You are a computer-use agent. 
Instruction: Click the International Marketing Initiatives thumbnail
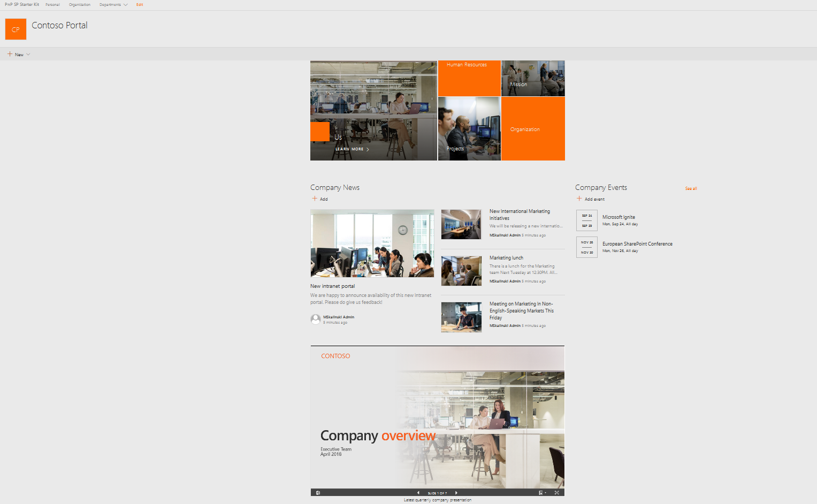[461, 224]
